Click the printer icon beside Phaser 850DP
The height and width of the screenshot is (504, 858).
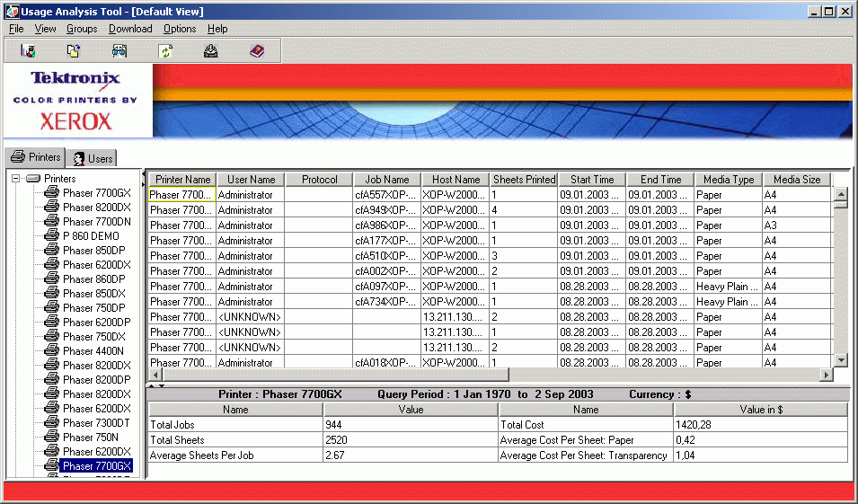(x=52, y=250)
